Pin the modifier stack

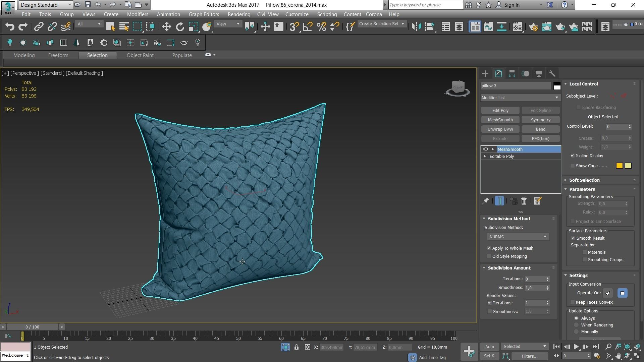click(x=485, y=201)
